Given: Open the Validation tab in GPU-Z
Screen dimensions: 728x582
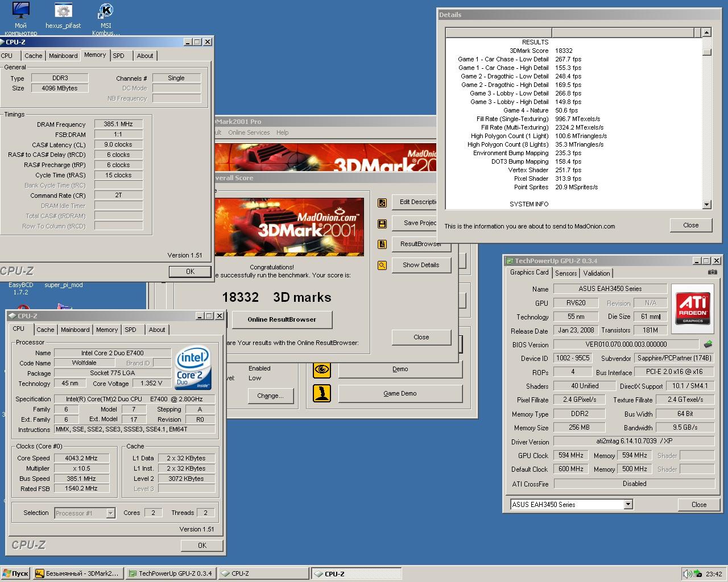Looking at the screenshot, I should click(596, 273).
